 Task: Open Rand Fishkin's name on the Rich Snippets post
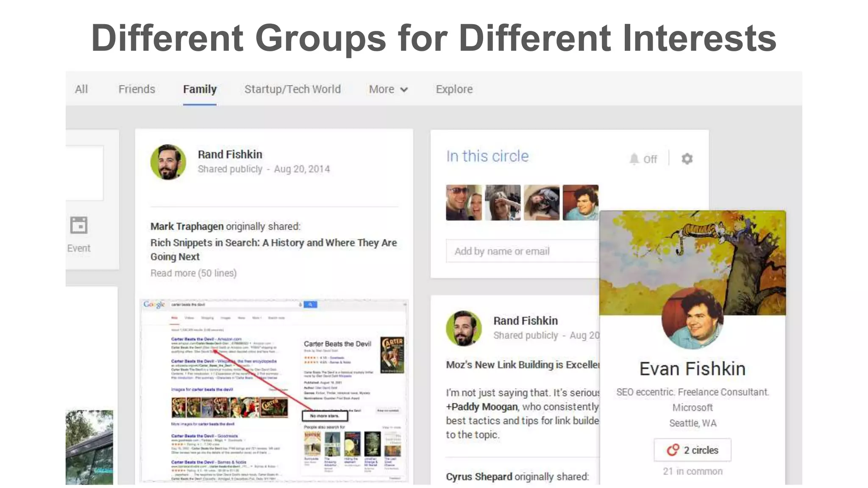pos(230,154)
